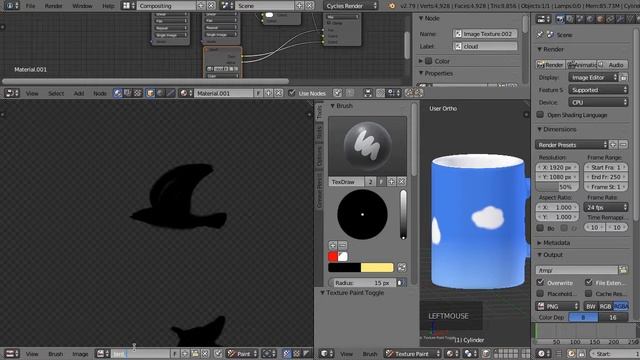Toggle the Color checkbox in Node panel

coord(429,61)
